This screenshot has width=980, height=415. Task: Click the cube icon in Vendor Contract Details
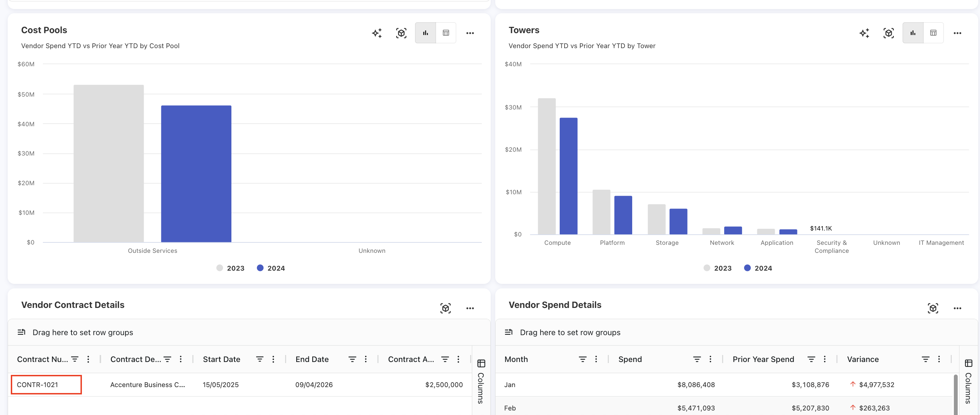pos(445,308)
